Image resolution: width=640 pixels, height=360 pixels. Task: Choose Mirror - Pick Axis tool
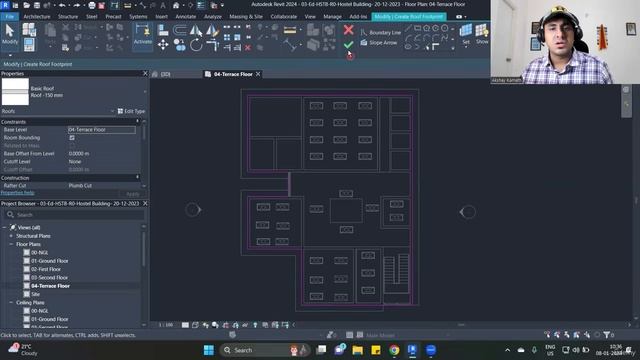[x=196, y=30]
